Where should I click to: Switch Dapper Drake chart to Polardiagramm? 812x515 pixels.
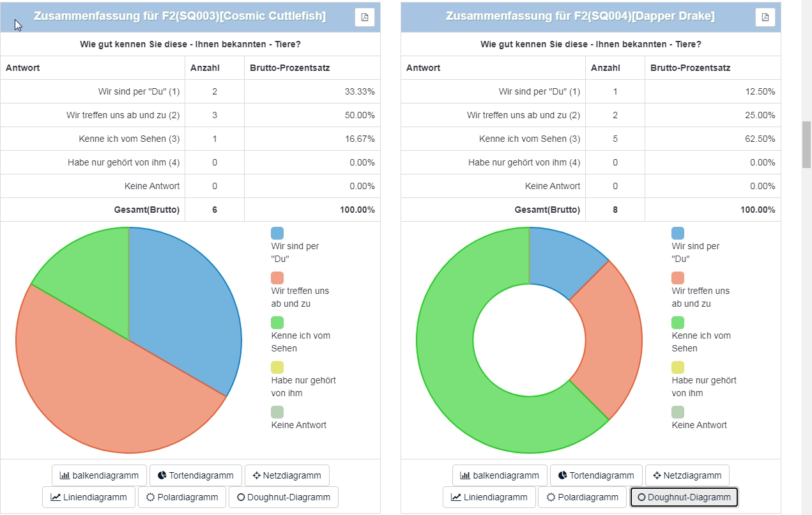tap(583, 497)
